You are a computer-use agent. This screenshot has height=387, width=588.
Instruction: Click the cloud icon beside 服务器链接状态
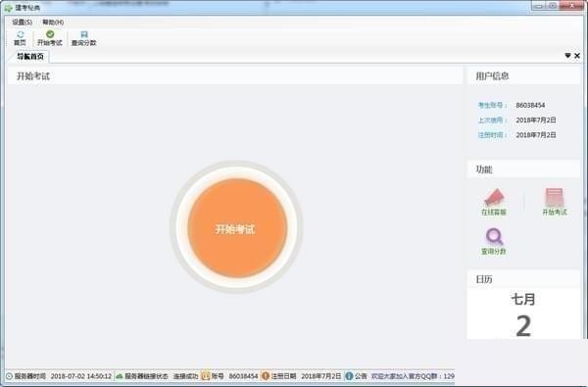(120, 376)
